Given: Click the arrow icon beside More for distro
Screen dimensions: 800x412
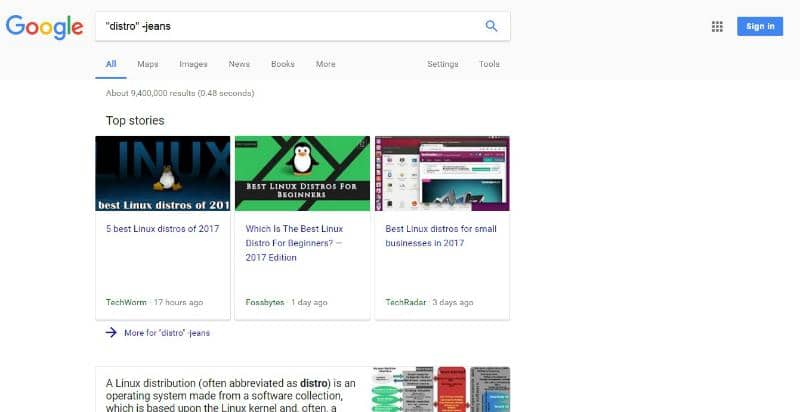Looking at the screenshot, I should click(x=111, y=333).
